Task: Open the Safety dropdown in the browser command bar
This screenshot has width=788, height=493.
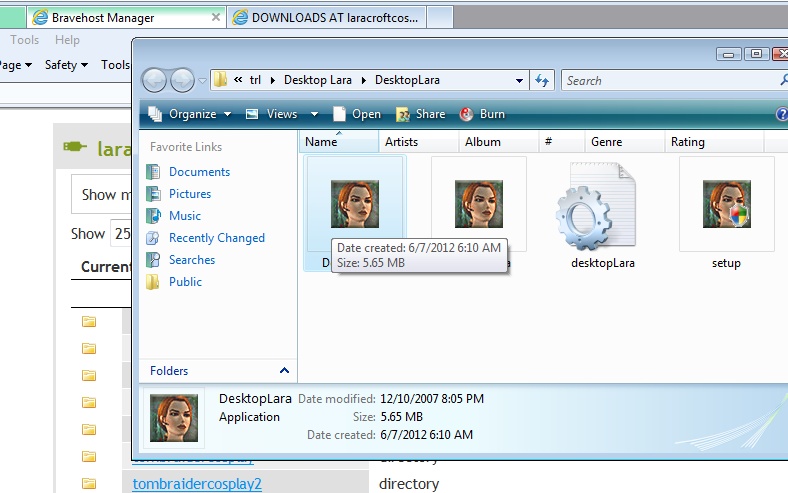Action: (66, 65)
